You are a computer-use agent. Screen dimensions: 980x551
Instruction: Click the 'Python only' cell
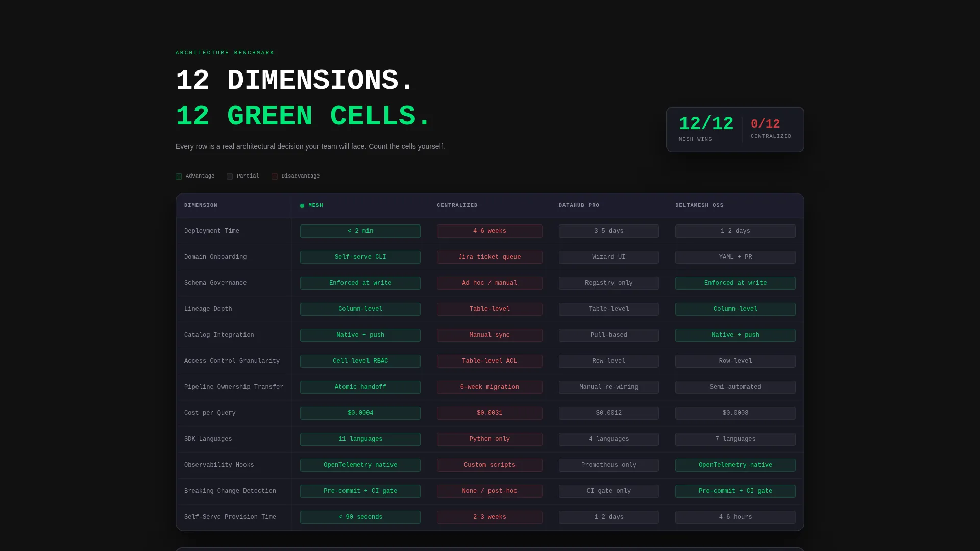[x=489, y=439]
